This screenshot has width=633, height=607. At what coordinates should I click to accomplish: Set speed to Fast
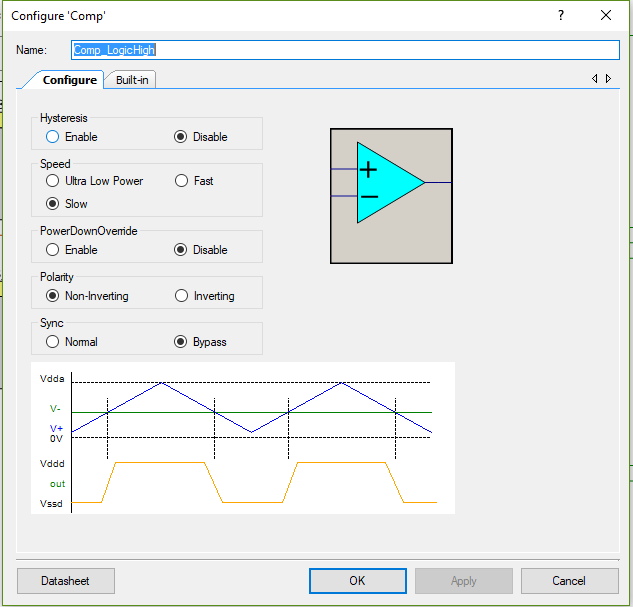point(181,181)
